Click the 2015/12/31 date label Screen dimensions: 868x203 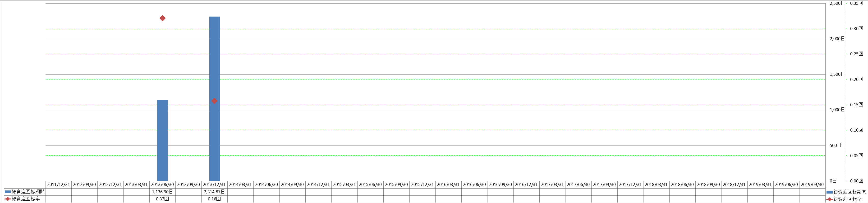(422, 185)
